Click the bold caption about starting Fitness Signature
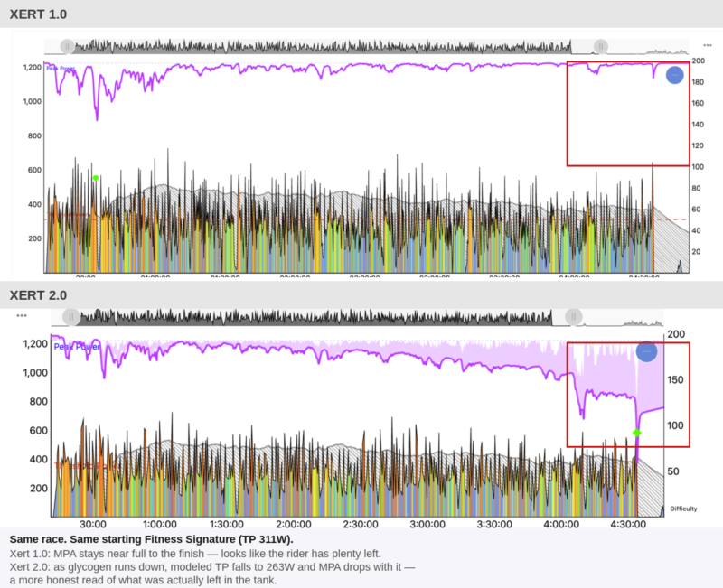723x588 pixels. 151,539
